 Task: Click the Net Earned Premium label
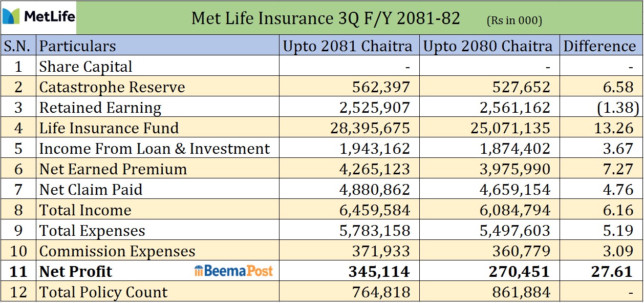(x=113, y=169)
